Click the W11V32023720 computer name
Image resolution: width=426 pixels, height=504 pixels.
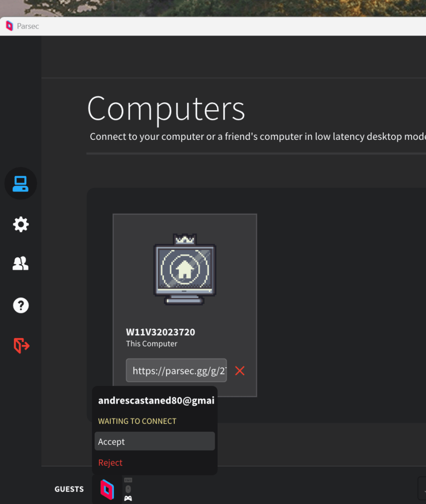click(x=161, y=332)
